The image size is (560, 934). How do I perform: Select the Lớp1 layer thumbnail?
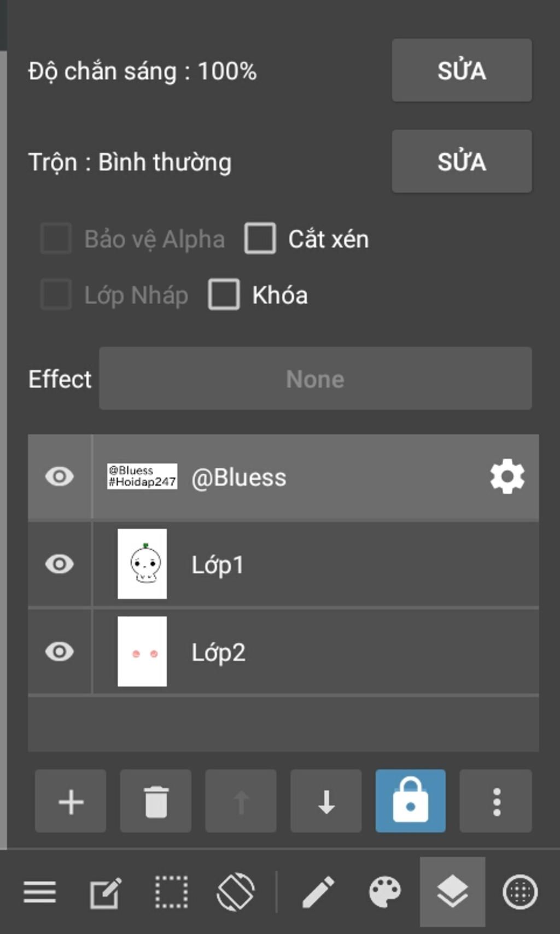[x=142, y=564]
